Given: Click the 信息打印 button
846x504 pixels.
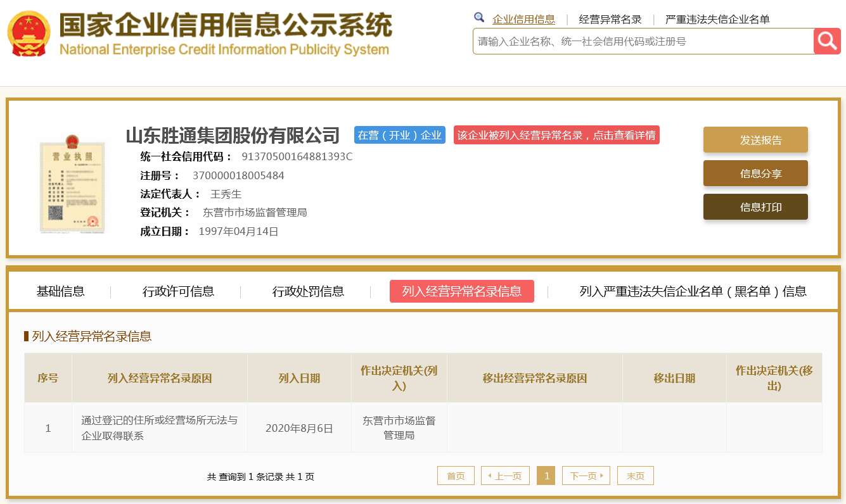Looking at the screenshot, I should [x=755, y=206].
